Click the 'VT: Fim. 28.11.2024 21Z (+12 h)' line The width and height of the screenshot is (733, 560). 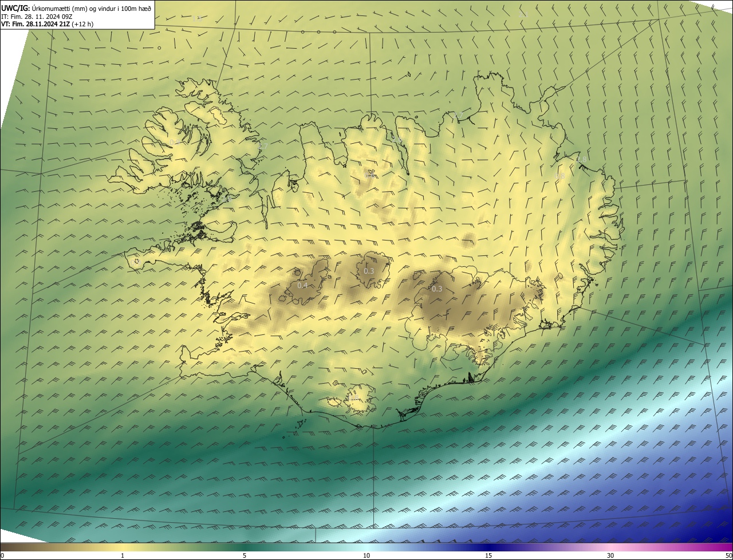tap(47, 24)
